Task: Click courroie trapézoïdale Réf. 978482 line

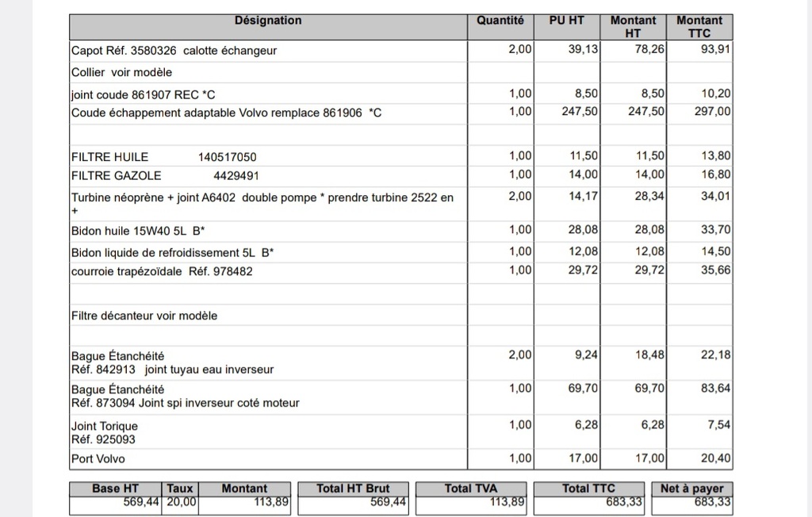Action: (x=162, y=271)
